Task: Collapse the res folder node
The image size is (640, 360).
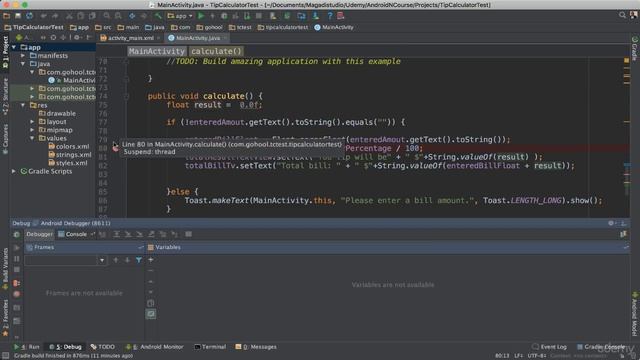Action: click(x=23, y=105)
